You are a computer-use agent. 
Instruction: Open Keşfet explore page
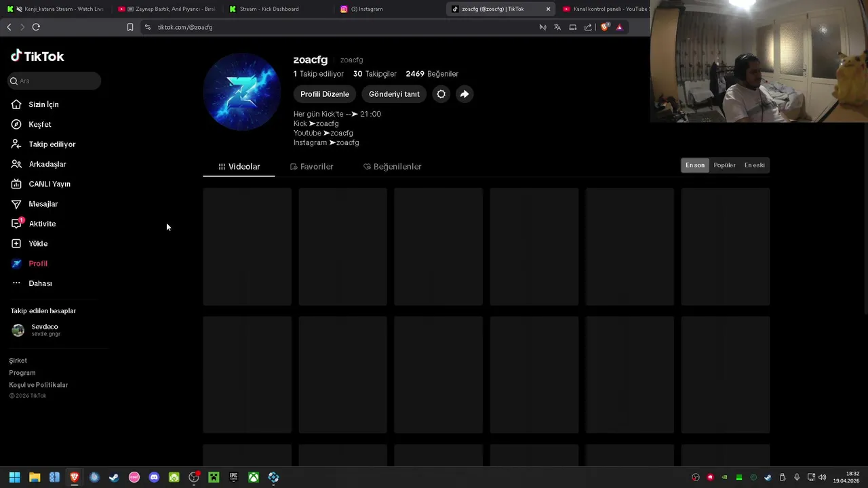[x=31, y=125]
